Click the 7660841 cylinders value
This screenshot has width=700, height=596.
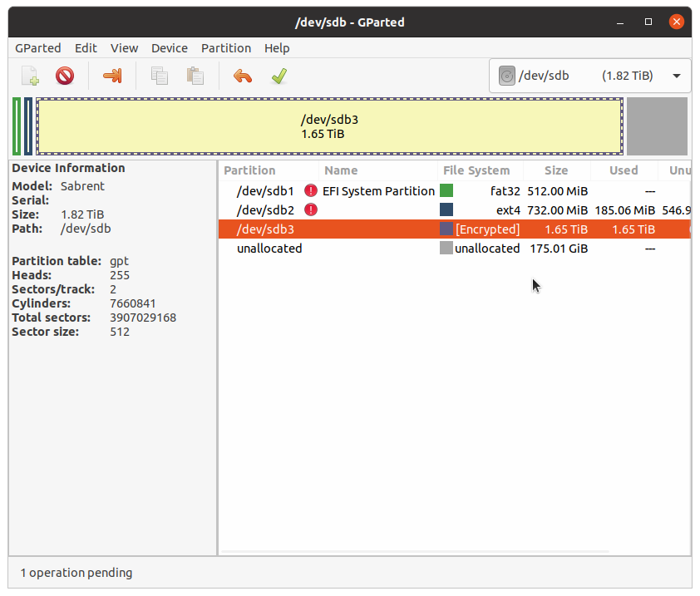[x=133, y=303]
